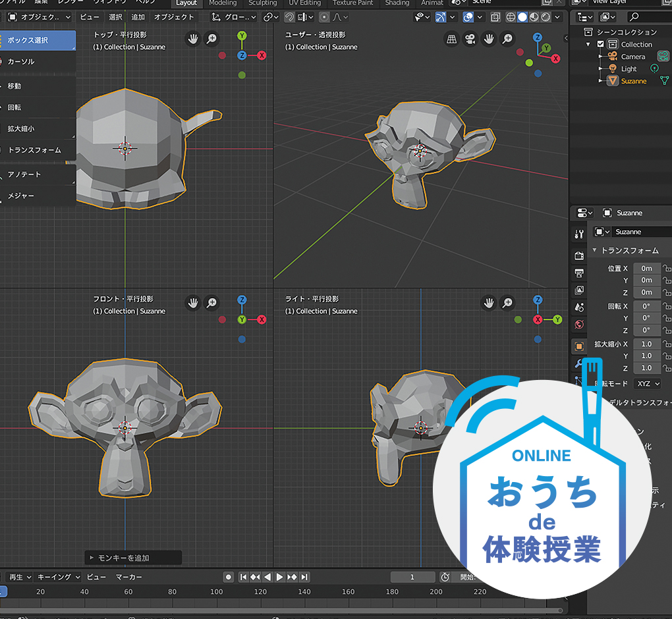This screenshot has width=672, height=619.
Task: Click zoom magnifier in user view
Action: click(x=508, y=39)
